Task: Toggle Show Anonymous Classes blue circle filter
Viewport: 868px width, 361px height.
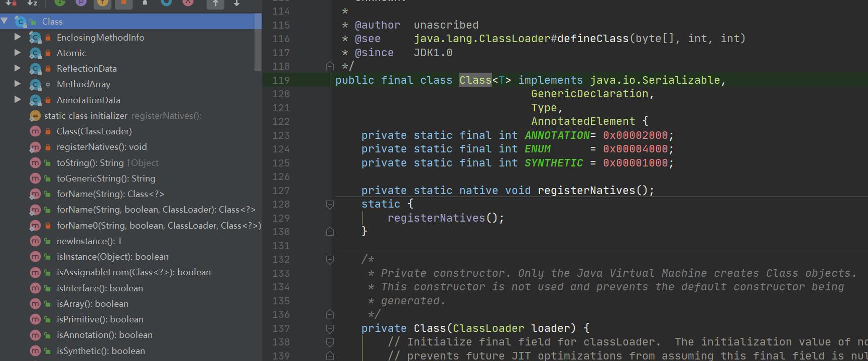Action: point(166,3)
